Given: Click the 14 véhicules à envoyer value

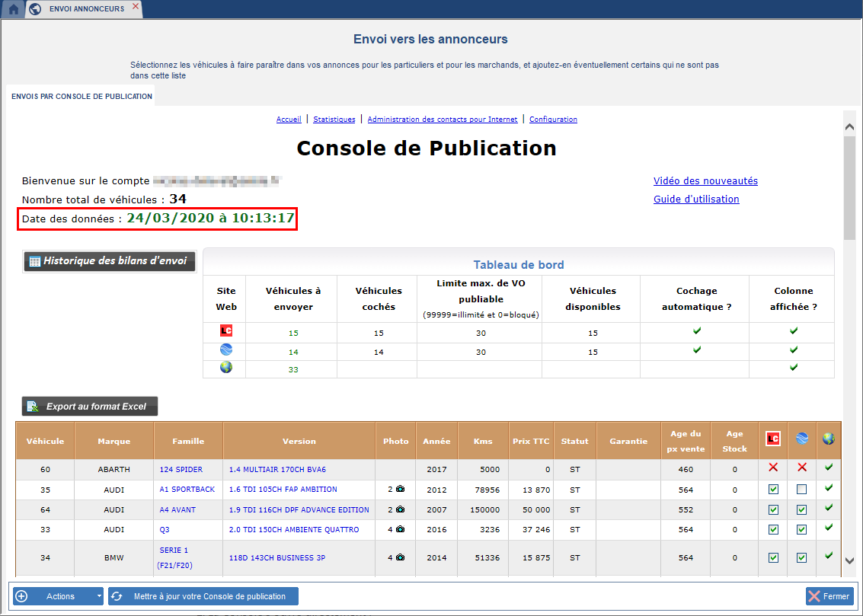Looking at the screenshot, I should coord(293,352).
